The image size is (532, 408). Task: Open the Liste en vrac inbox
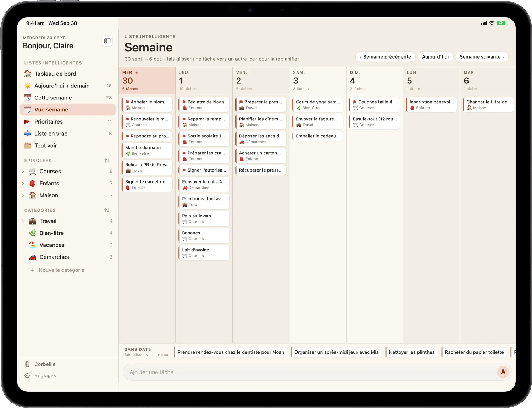(x=68, y=134)
